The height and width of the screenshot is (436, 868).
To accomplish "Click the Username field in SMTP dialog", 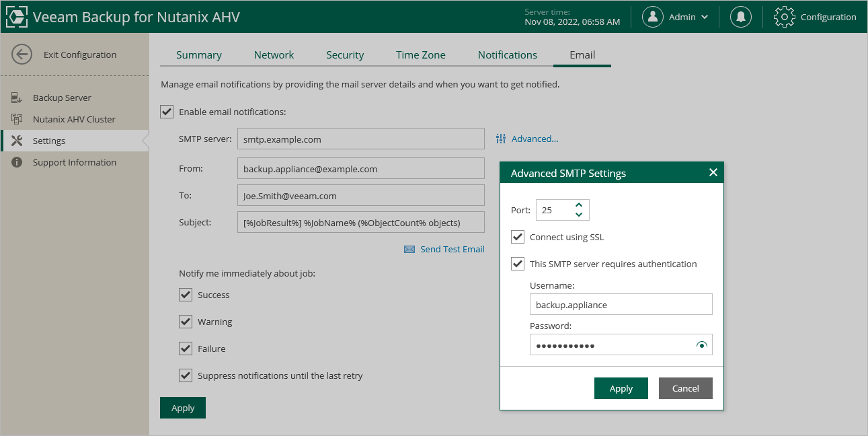I will (621, 304).
